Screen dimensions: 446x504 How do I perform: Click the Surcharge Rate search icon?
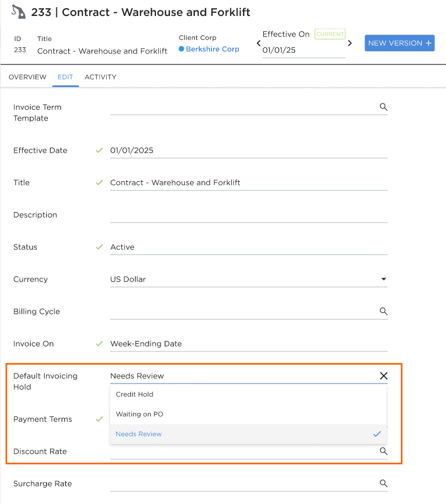383,483
